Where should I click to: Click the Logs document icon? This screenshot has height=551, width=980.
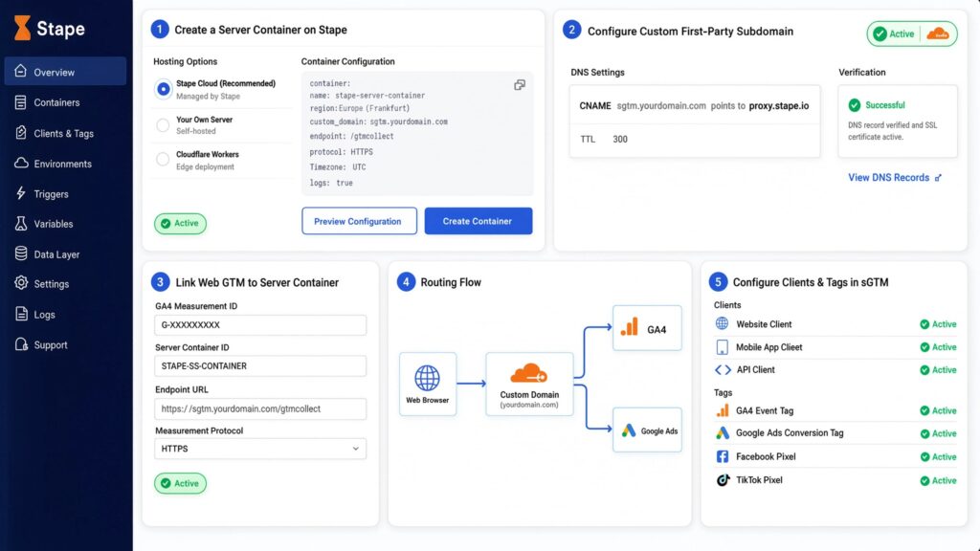click(x=21, y=314)
